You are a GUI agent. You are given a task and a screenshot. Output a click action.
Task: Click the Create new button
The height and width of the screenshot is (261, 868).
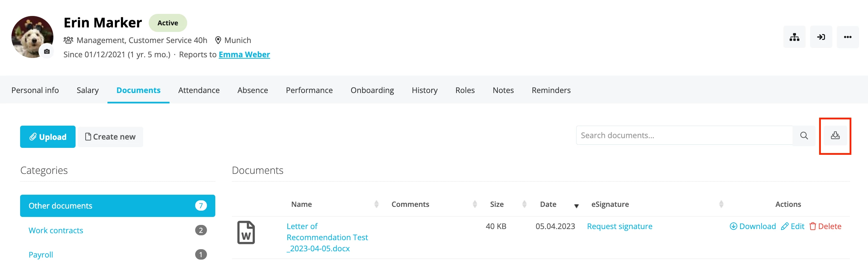click(x=110, y=137)
